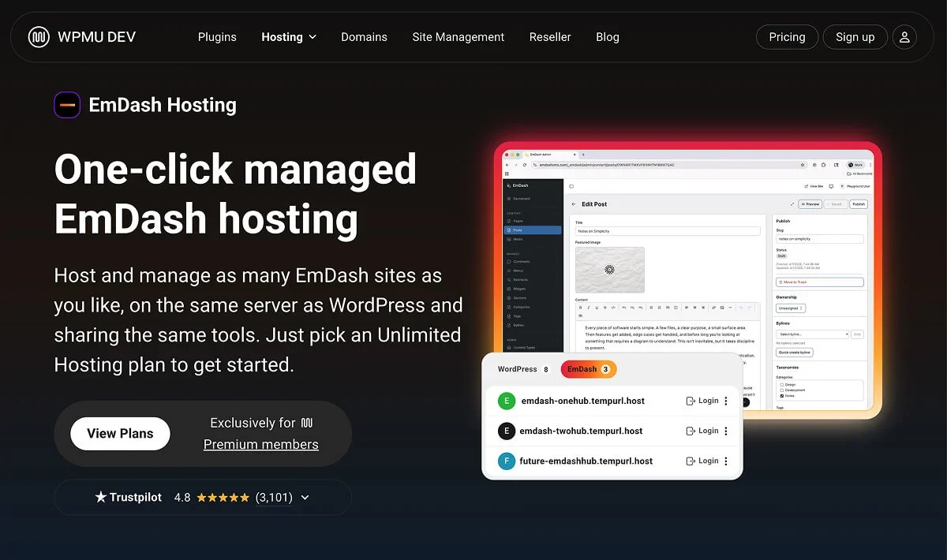Click the emdash-twohub.tempurl.host site name
The image size is (947, 560).
pos(581,431)
